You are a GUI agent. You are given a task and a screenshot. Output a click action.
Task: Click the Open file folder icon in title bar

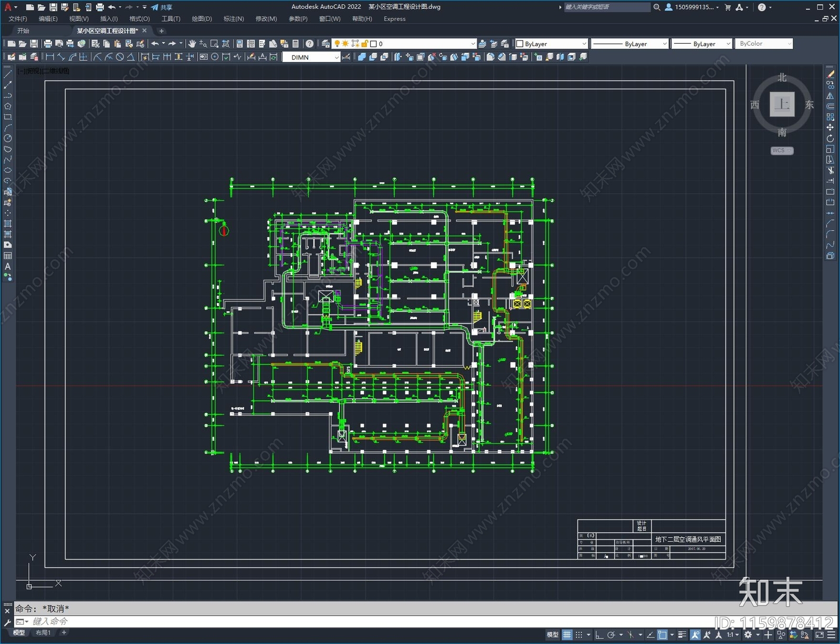(41, 7)
